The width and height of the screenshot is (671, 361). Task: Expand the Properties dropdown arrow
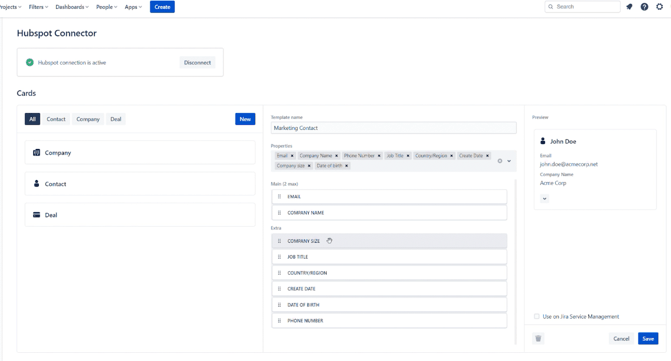[x=509, y=161]
